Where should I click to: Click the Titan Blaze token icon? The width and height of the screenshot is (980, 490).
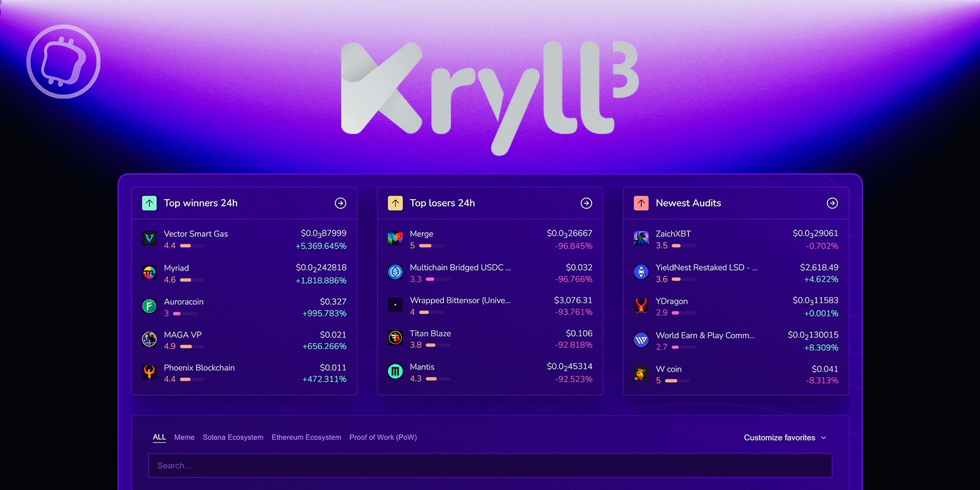(x=396, y=338)
